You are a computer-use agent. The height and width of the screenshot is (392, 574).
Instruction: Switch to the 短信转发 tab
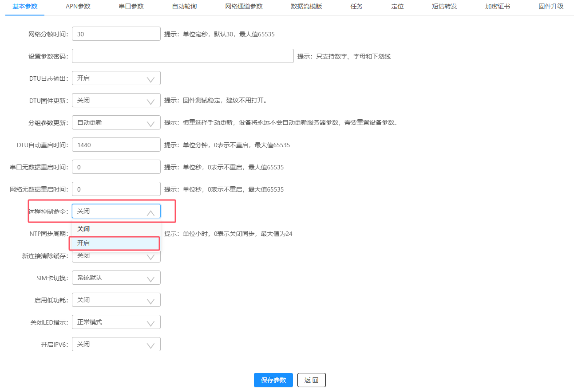[444, 7]
